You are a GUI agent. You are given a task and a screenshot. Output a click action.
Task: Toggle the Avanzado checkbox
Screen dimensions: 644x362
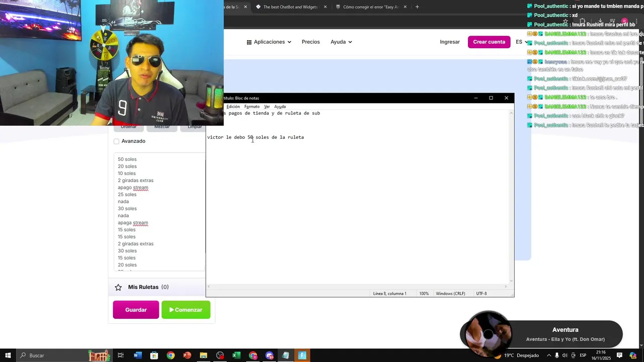click(x=116, y=141)
